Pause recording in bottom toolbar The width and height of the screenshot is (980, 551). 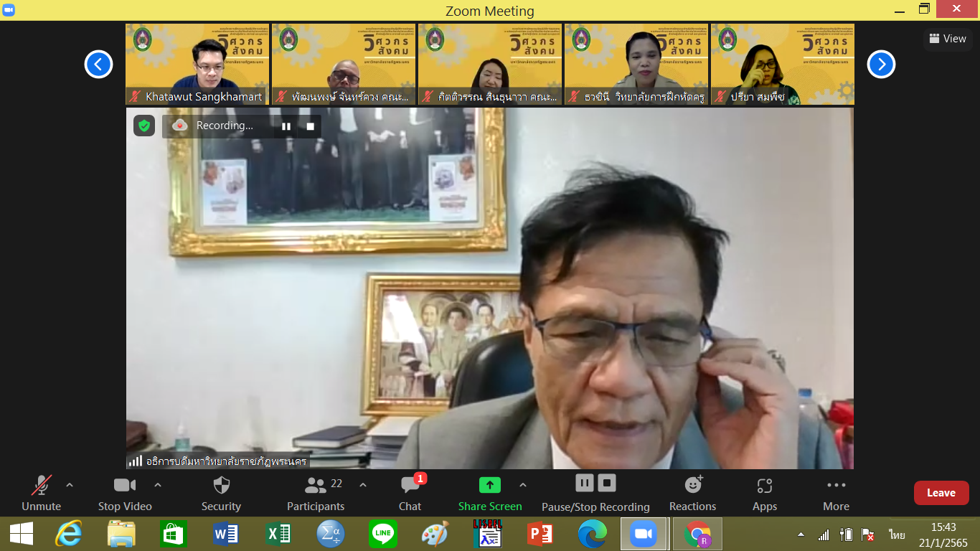[584, 483]
